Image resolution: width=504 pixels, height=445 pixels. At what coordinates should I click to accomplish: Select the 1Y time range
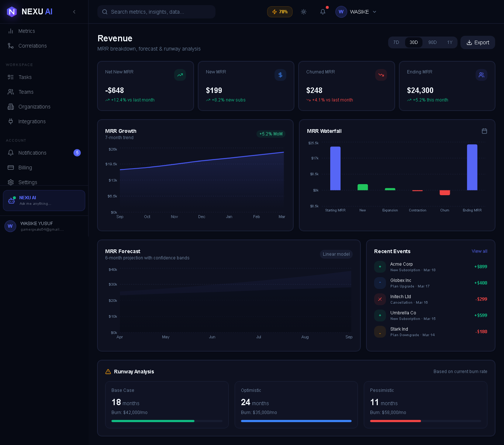point(450,42)
